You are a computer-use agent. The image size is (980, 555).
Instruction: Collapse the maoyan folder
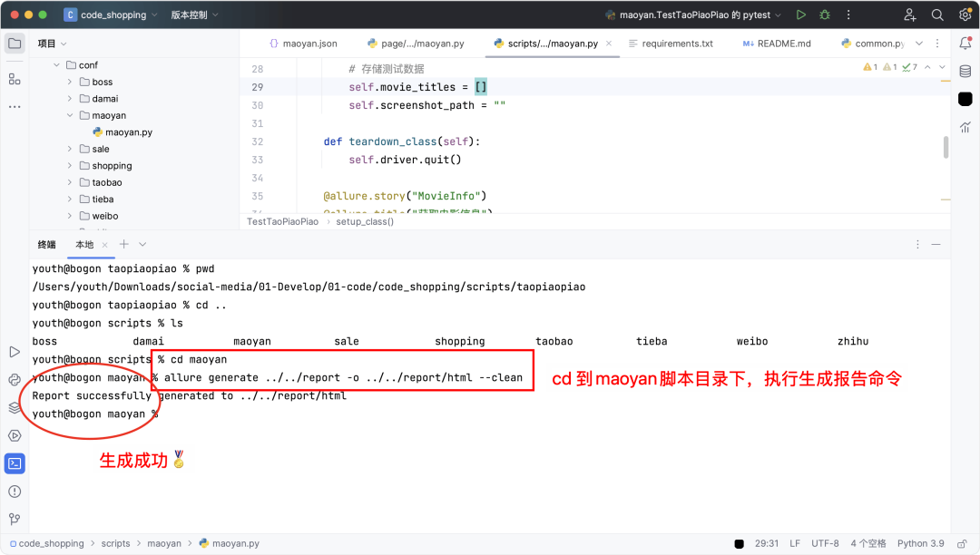(69, 115)
